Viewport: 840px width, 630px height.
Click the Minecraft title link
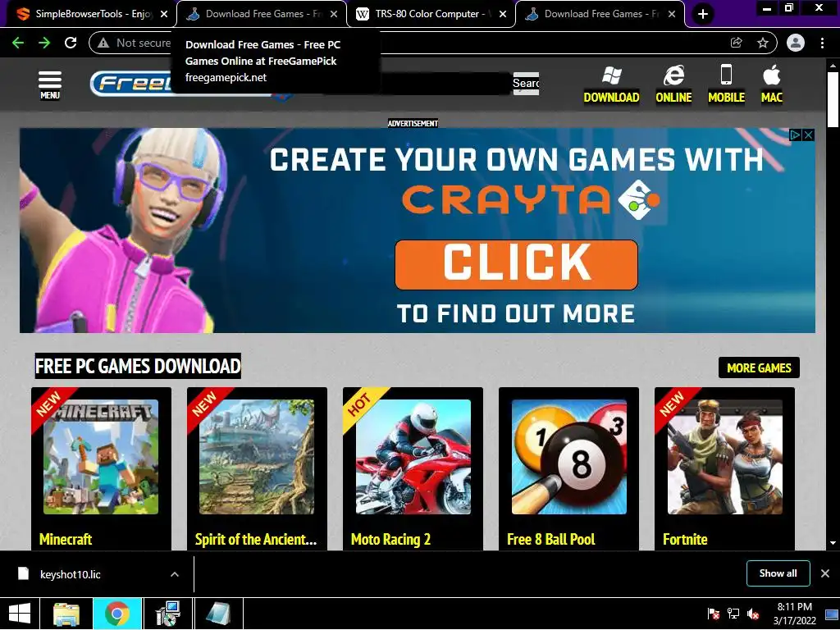[66, 539]
